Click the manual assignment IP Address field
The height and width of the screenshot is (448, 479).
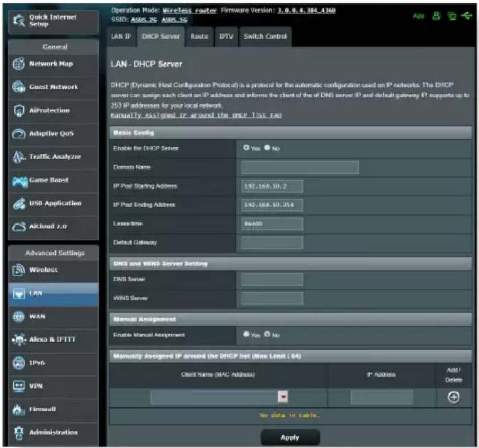[x=382, y=397]
